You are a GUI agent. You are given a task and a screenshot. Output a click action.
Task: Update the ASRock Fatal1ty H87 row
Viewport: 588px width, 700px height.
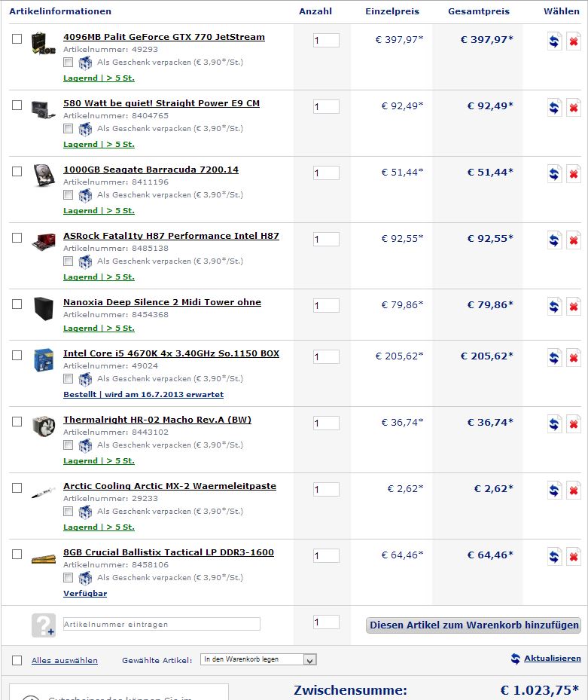coord(554,240)
